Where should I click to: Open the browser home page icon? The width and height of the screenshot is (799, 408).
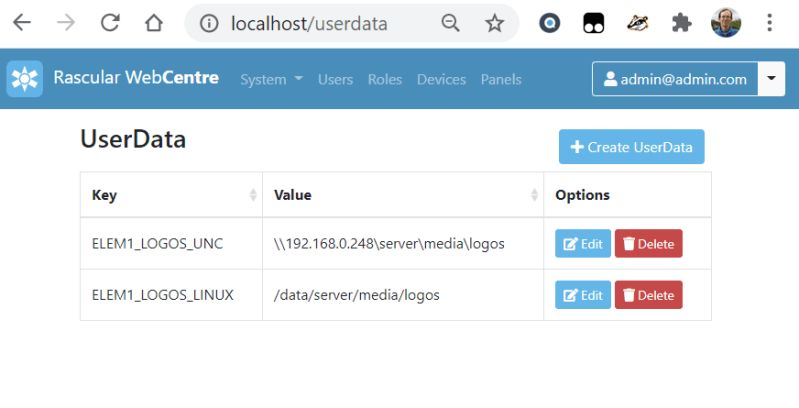[154, 23]
